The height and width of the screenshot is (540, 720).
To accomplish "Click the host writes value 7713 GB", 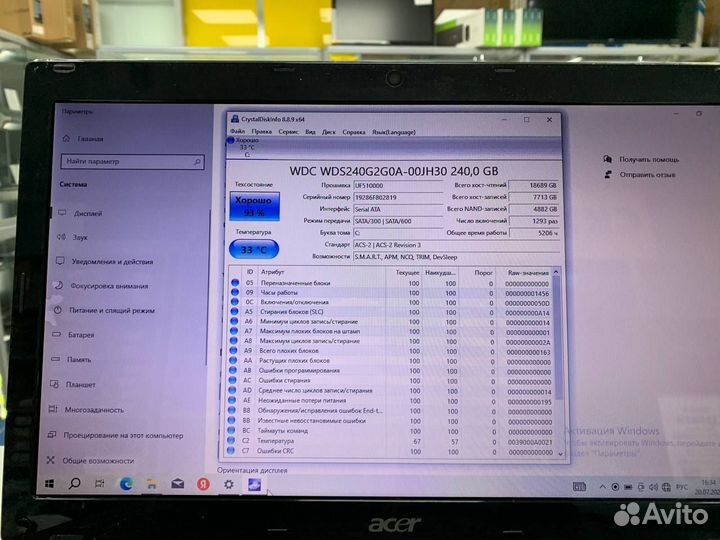I will point(534,197).
